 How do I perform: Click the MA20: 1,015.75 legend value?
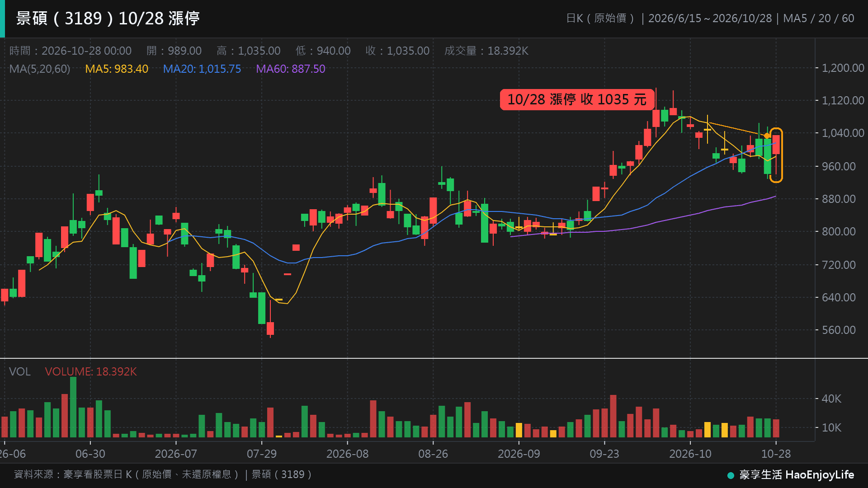pos(202,69)
